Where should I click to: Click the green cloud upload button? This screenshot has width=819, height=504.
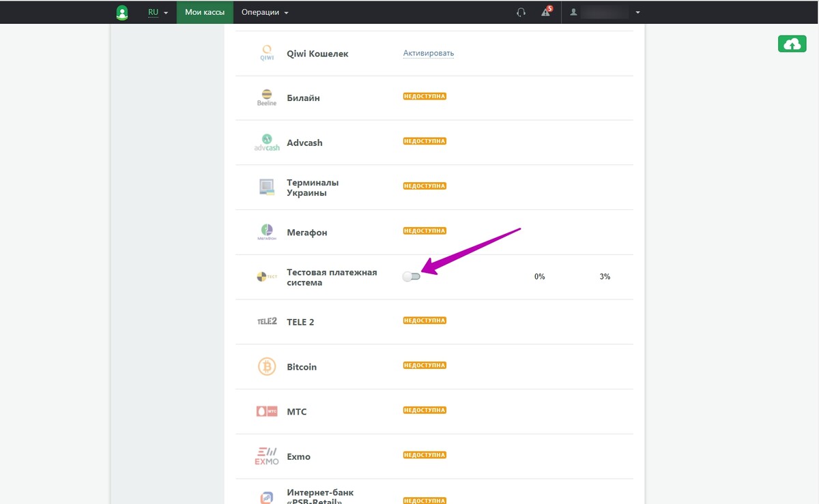[792, 44]
